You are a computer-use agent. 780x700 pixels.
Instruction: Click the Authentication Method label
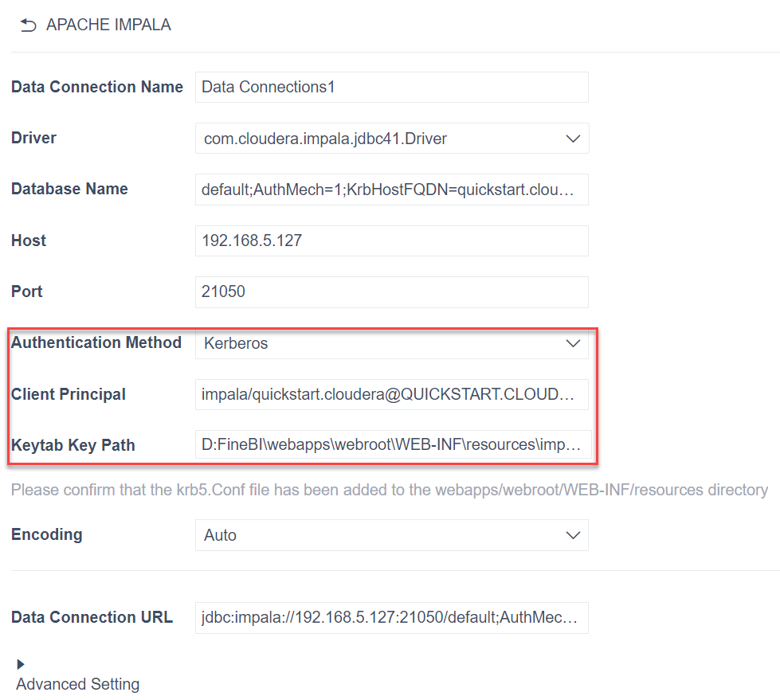(x=96, y=342)
